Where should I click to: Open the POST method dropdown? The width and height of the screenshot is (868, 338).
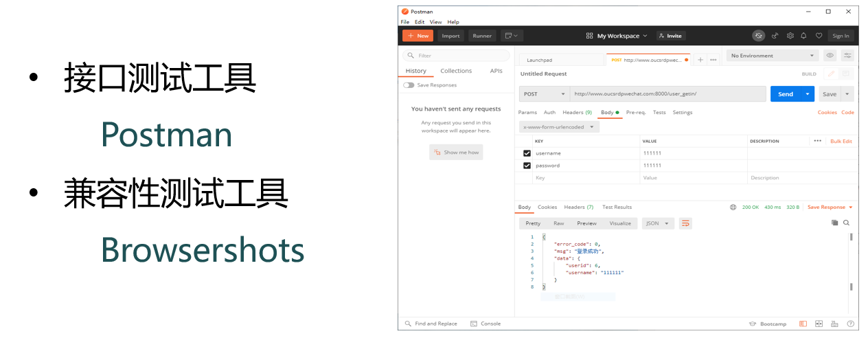coord(545,94)
